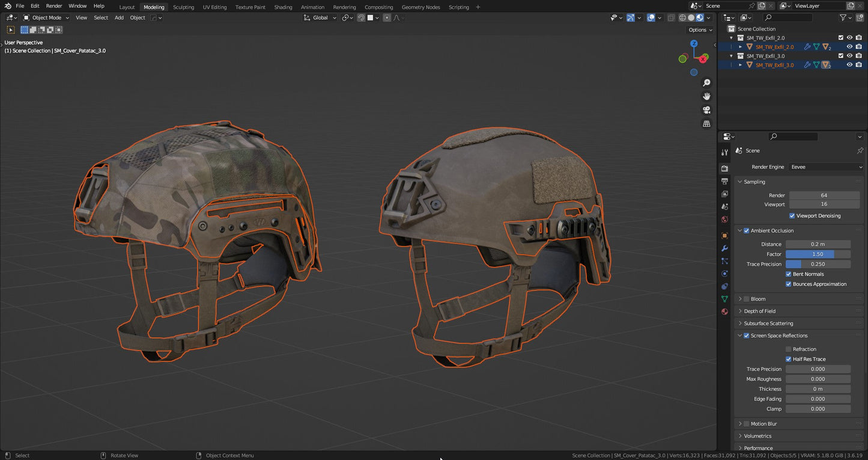Screen dimensions: 868x460
Task: Open the Output properties printer icon
Action: click(724, 181)
